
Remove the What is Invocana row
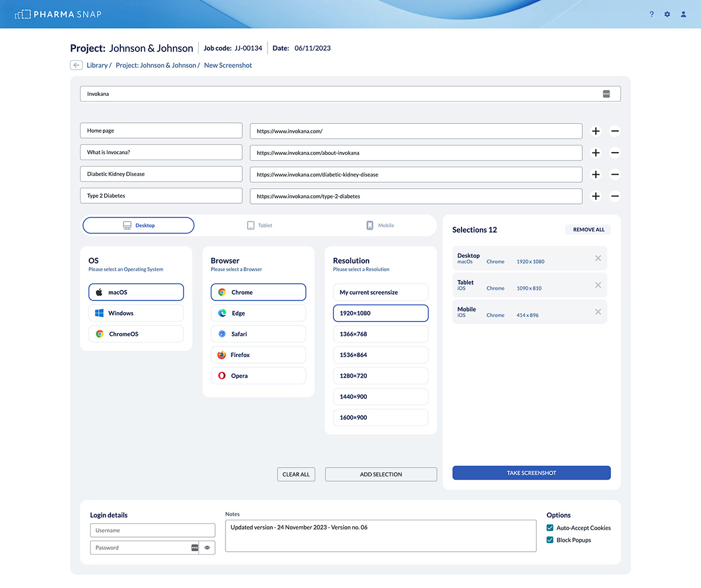point(615,153)
